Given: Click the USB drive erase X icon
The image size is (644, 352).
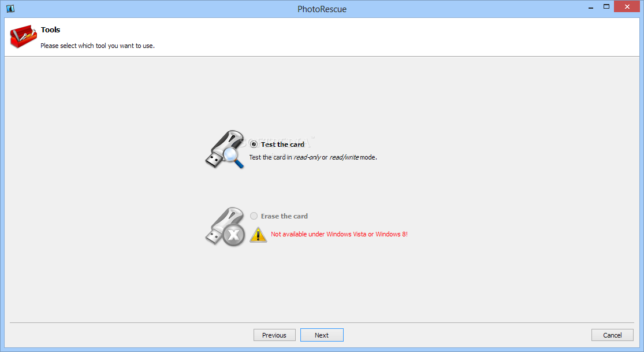Looking at the screenshot, I should pyautogui.click(x=225, y=227).
